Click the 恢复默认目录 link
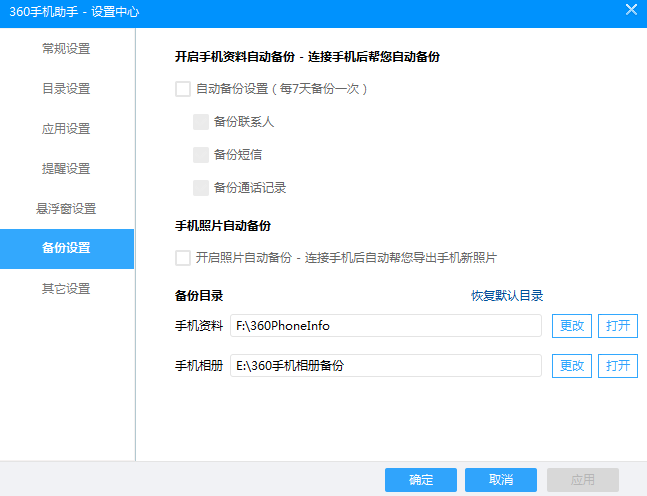Image resolution: width=647 pixels, height=496 pixels. coord(507,295)
